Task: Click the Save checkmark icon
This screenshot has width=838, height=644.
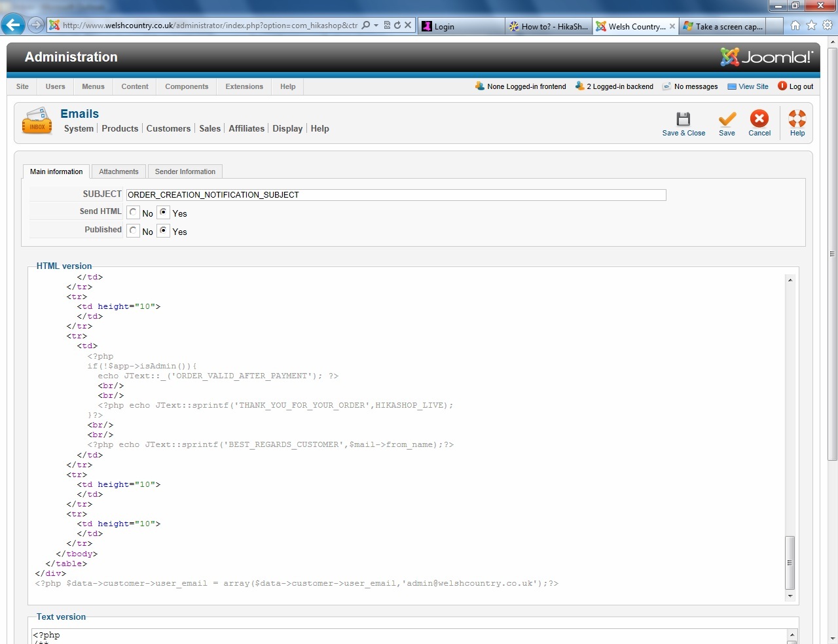Action: (x=727, y=119)
